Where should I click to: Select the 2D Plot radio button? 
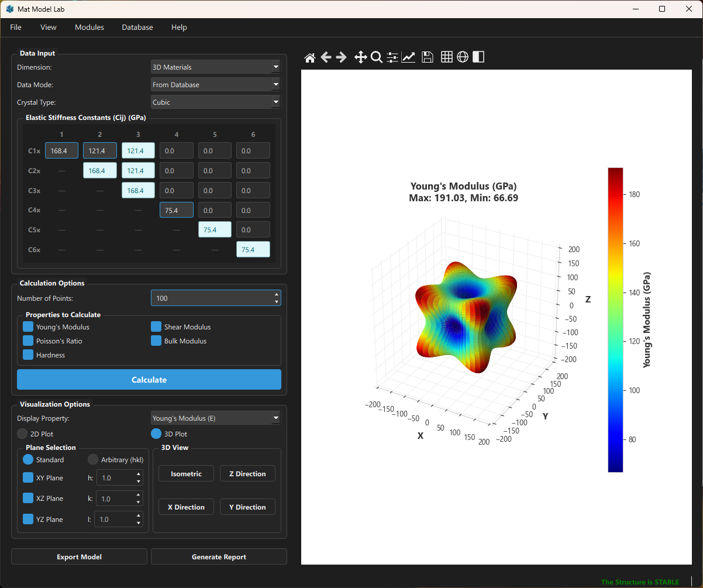coord(23,434)
